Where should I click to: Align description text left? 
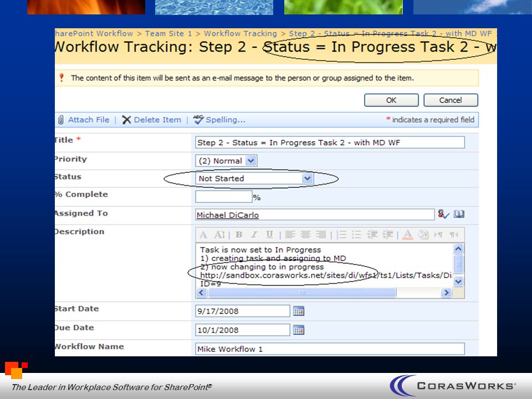(x=290, y=235)
